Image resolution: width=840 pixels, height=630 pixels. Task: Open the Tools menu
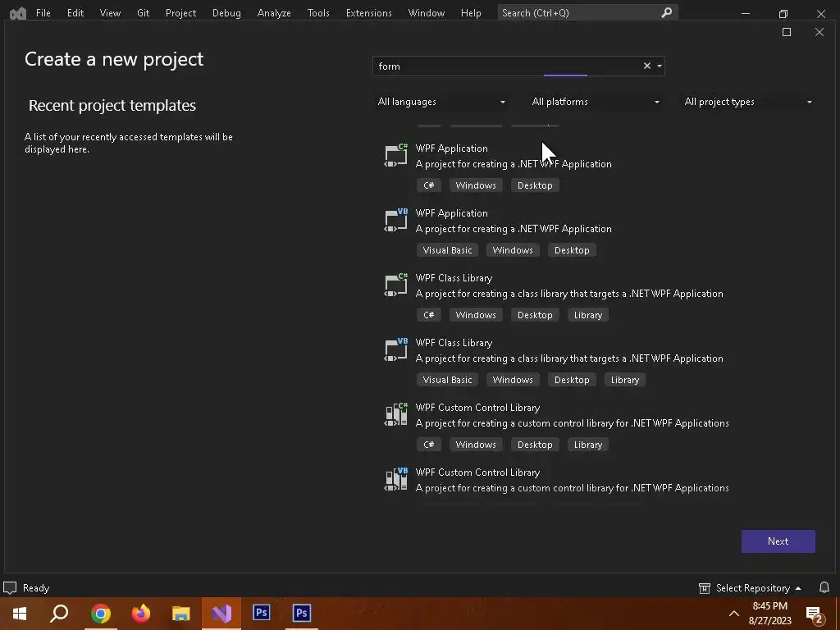(318, 13)
